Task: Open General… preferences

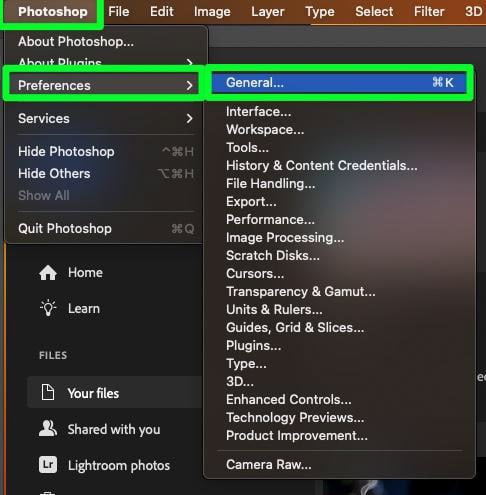Action: [339, 82]
